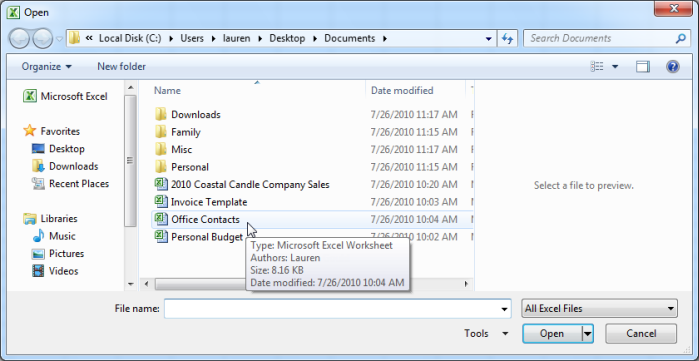
Task: Click the change view icon
Action: point(597,67)
